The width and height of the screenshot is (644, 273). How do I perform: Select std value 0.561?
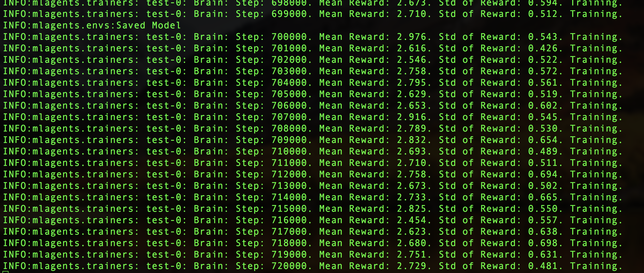coord(543,83)
